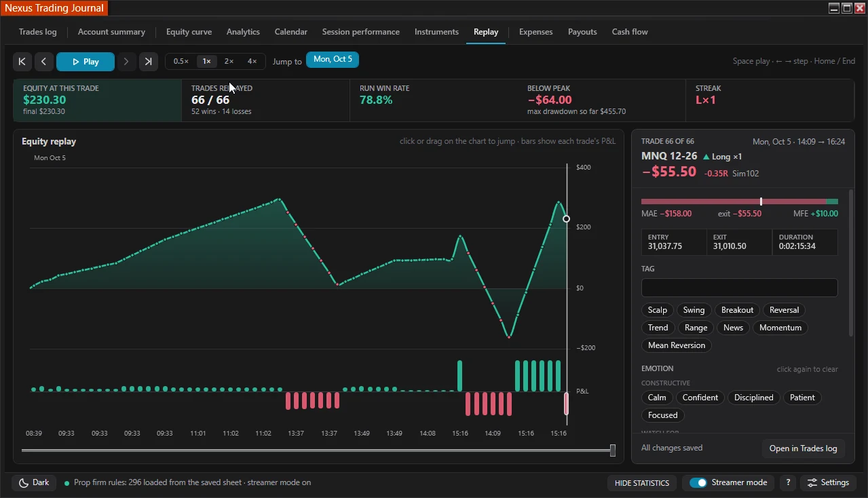Click Hide Statistics button
Viewport: 868px width, 498px height.
pyautogui.click(x=641, y=483)
